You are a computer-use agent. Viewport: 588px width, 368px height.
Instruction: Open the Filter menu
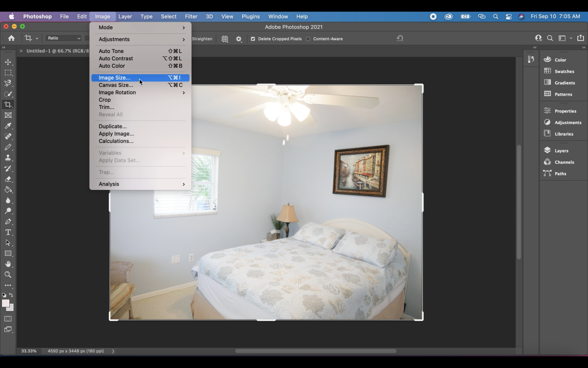[191, 16]
